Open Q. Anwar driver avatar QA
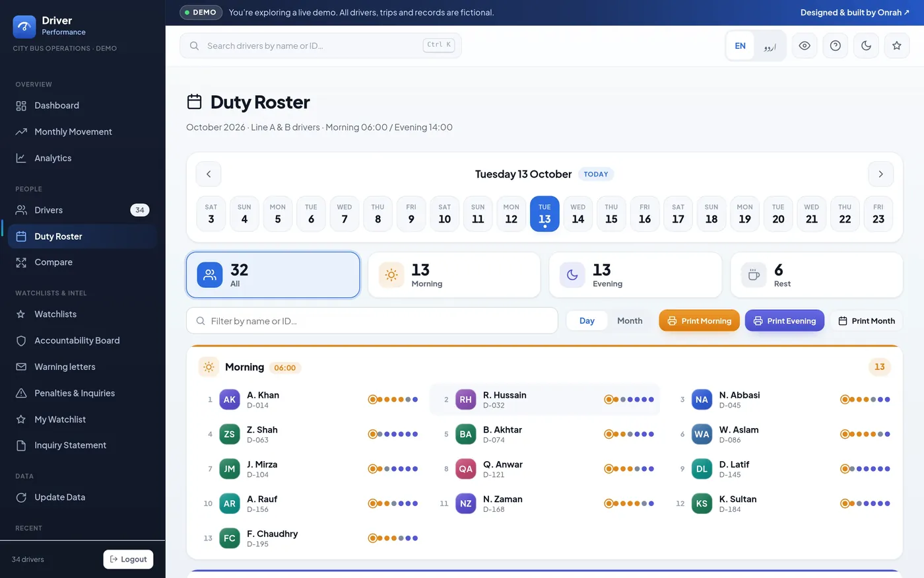Viewport: 924px width, 578px height. pos(466,469)
